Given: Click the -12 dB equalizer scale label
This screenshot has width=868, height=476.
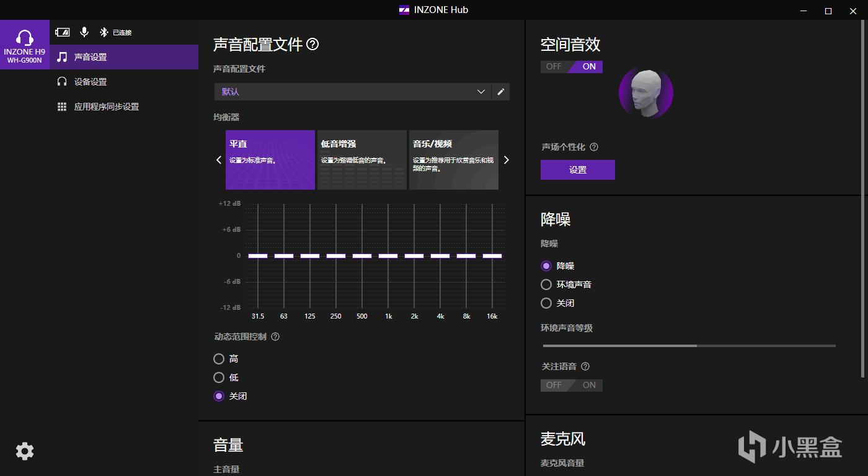Looking at the screenshot, I should (230, 307).
